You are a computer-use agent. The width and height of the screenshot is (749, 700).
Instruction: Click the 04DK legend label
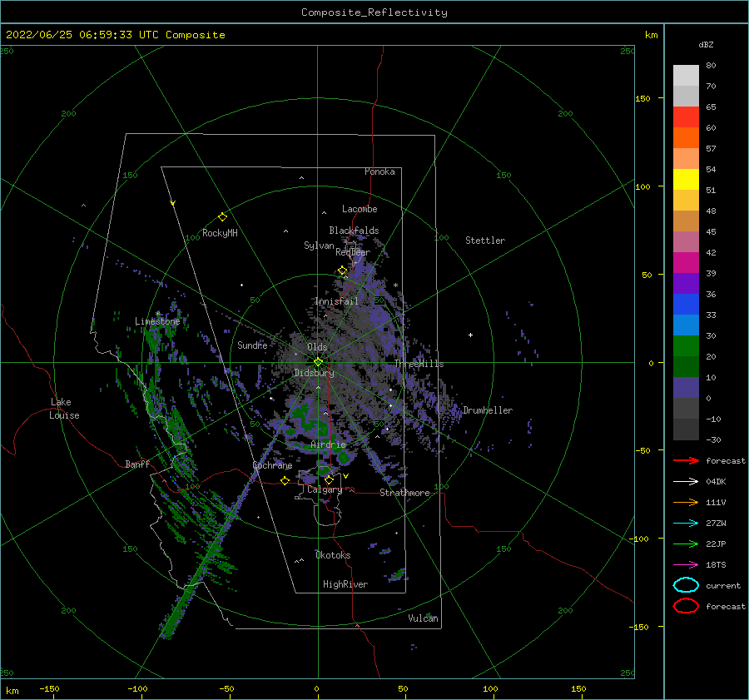716,482
